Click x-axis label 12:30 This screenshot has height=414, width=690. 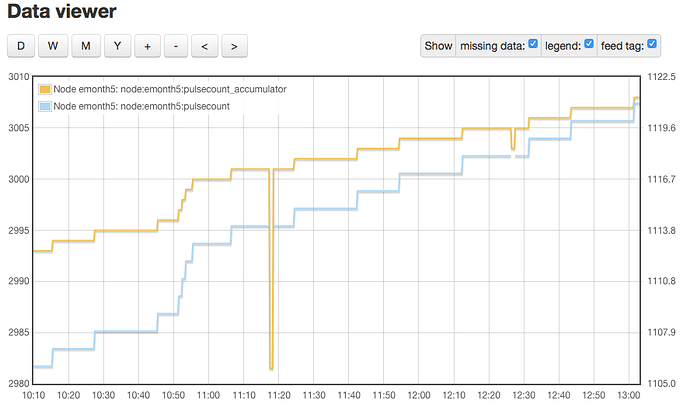point(524,395)
